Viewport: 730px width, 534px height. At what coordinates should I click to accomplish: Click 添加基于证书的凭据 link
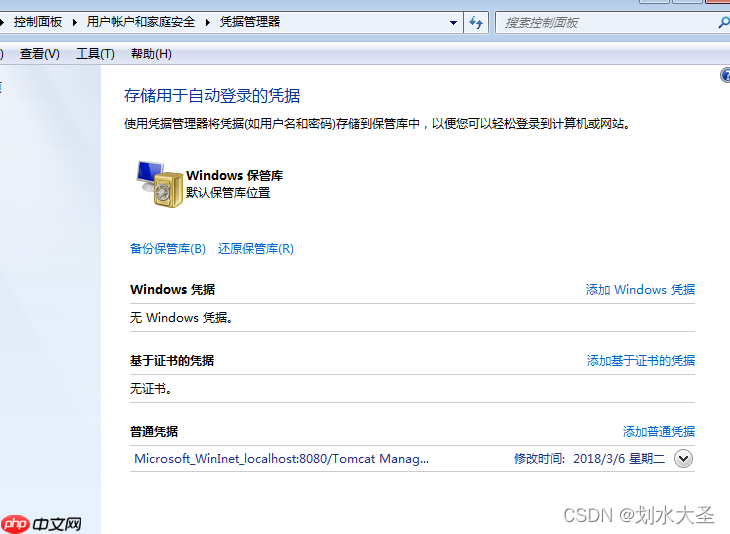[x=641, y=360]
